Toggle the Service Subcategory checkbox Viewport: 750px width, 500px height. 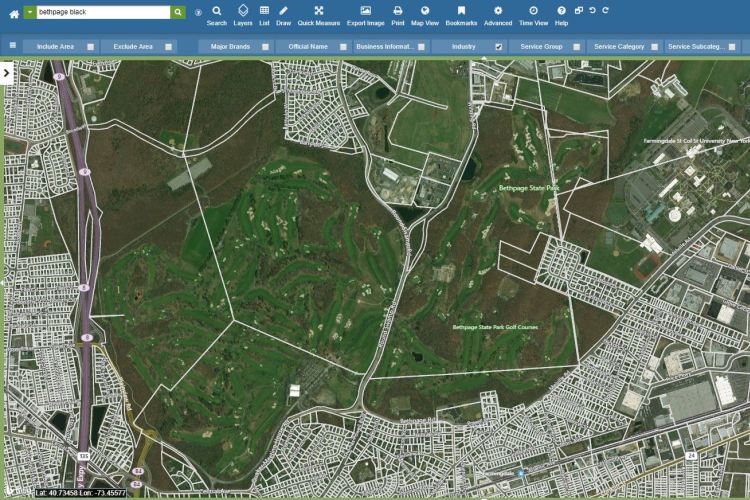(732, 47)
